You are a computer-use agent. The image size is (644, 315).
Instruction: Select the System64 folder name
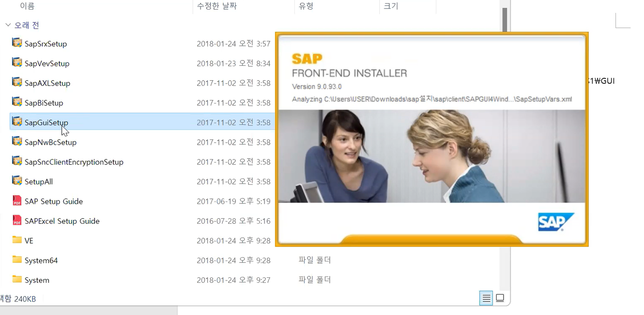(41, 261)
